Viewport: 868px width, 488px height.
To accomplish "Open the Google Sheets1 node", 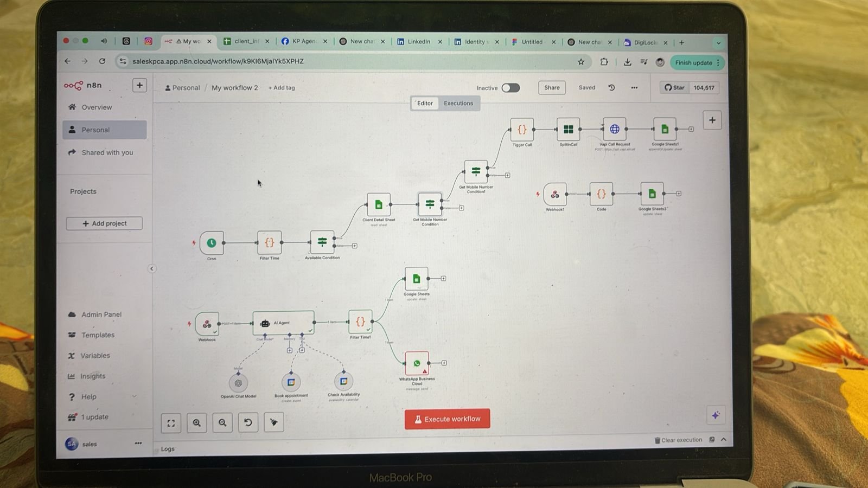I will tap(665, 130).
